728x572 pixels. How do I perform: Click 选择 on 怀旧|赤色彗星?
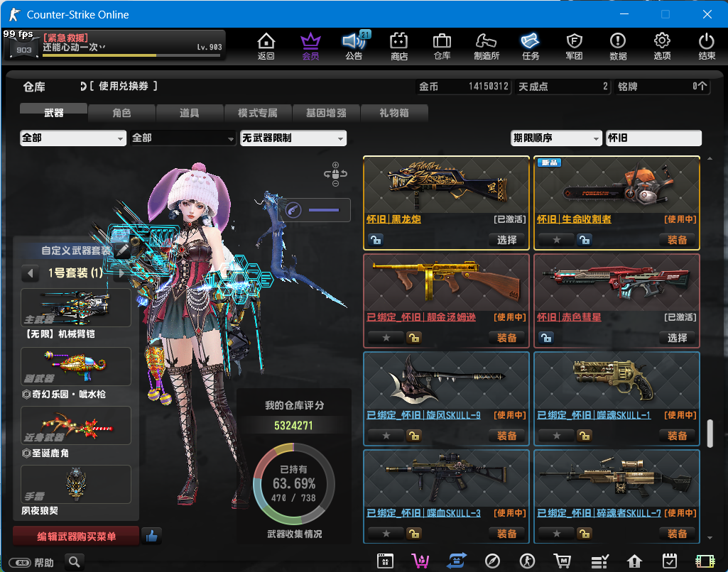[677, 338]
